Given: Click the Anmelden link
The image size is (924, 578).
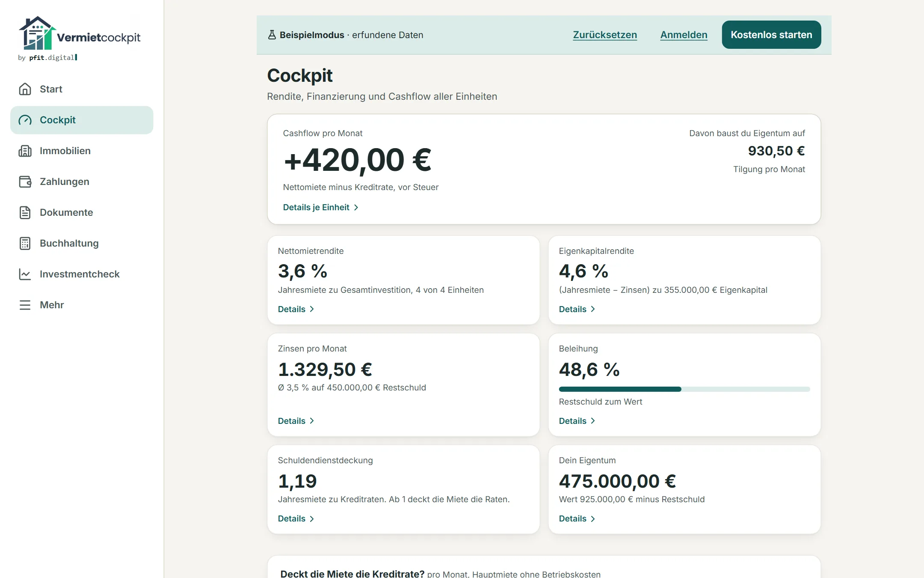Looking at the screenshot, I should 684,35.
